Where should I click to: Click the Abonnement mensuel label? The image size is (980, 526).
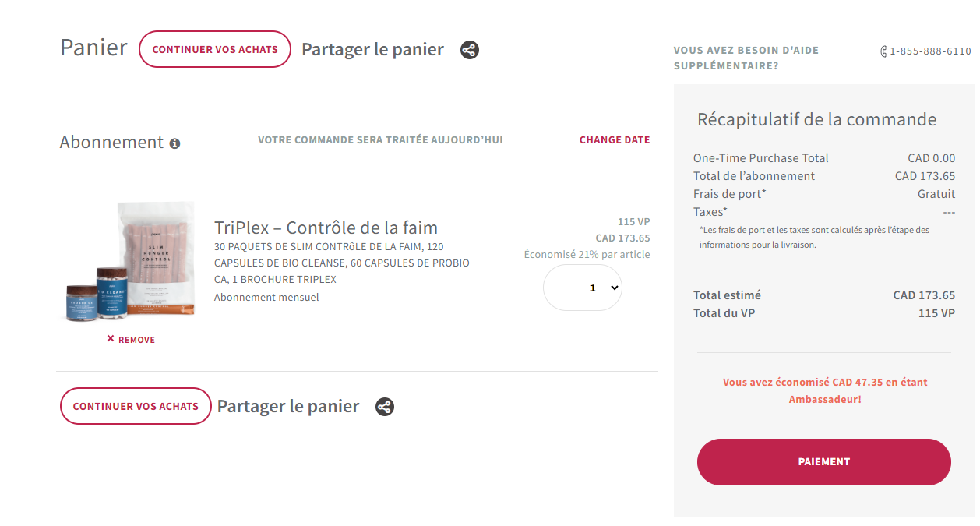click(266, 297)
